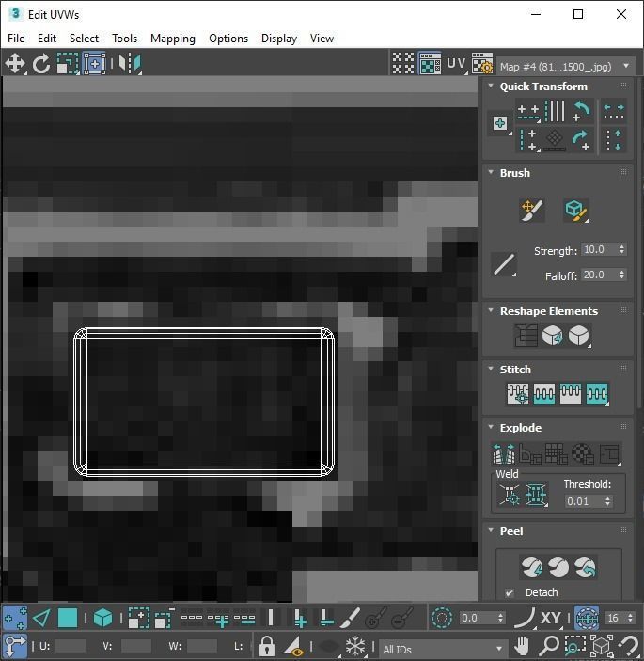Toggle Select By Element UV mode
This screenshot has height=661, width=644.
click(102, 618)
